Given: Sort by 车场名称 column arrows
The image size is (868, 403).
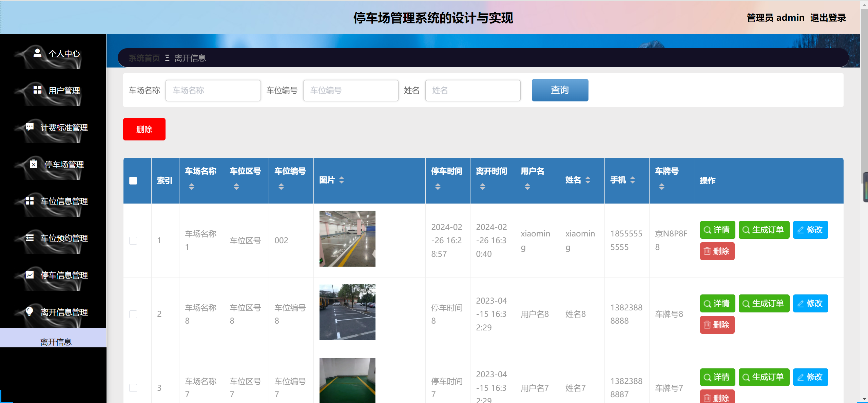Looking at the screenshot, I should (192, 187).
